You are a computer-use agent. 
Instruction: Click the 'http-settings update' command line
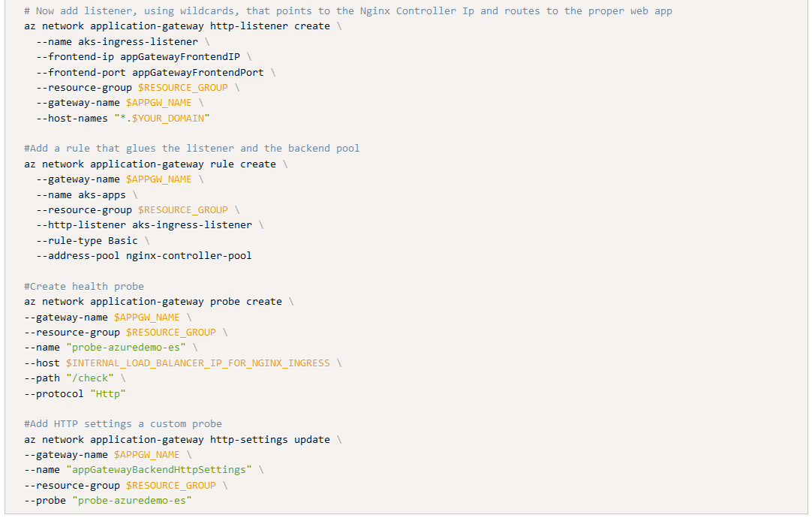click(x=183, y=439)
